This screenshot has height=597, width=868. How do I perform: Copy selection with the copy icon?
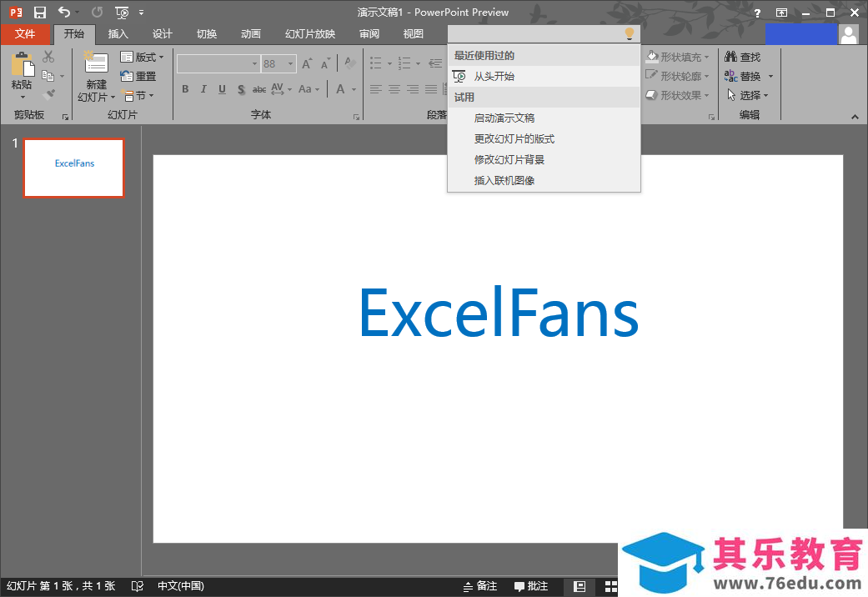[48, 76]
